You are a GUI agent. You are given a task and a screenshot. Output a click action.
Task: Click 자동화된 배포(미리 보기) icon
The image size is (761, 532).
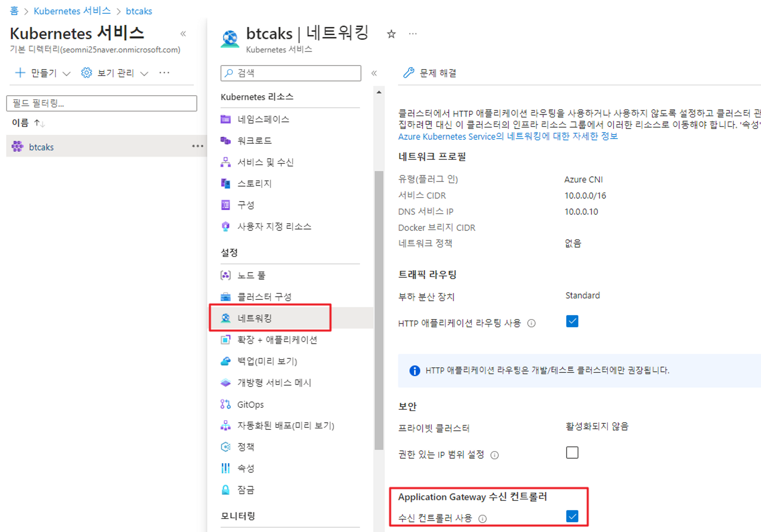pyautogui.click(x=225, y=426)
